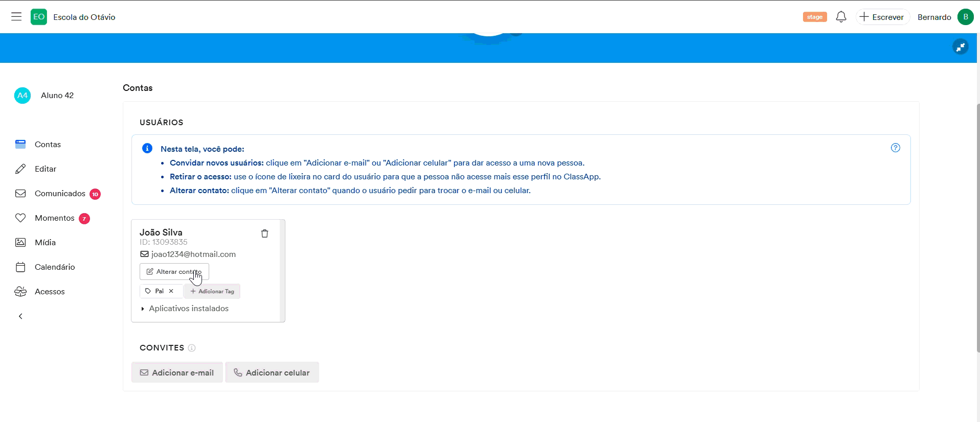The height and width of the screenshot is (422, 980).
Task: Click Adicionar e-mail button
Action: click(177, 372)
